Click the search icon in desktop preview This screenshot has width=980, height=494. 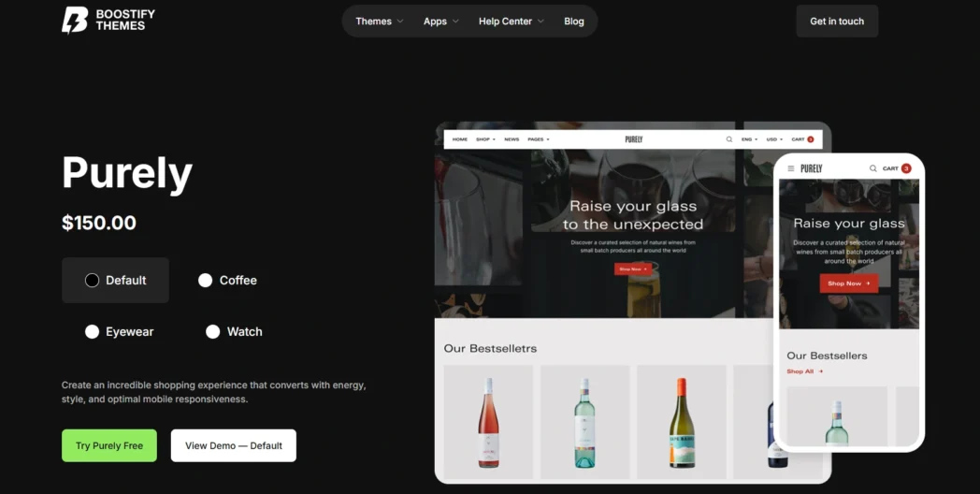tap(728, 139)
